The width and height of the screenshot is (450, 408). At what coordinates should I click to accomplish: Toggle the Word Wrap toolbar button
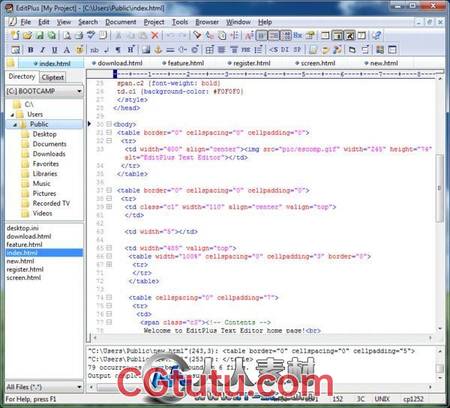tap(262, 35)
